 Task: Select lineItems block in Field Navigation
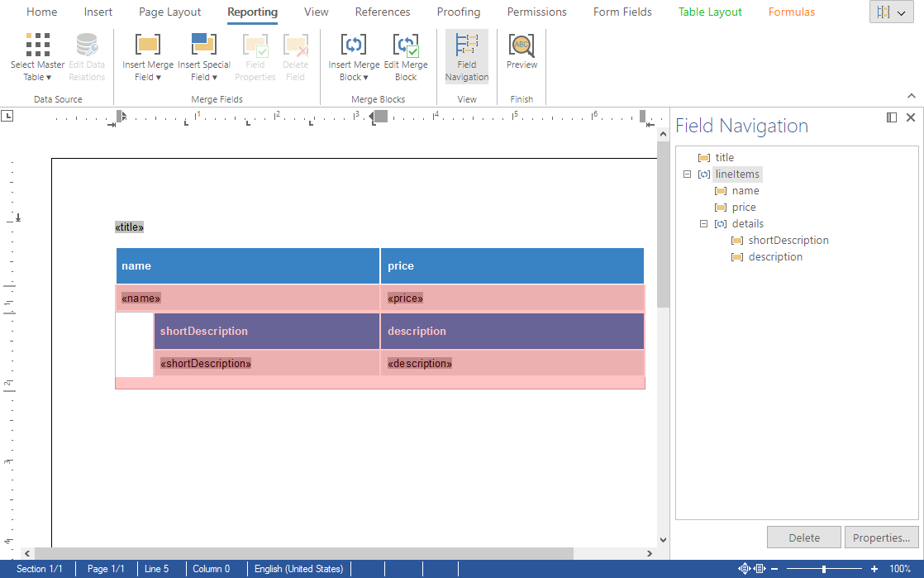737,174
